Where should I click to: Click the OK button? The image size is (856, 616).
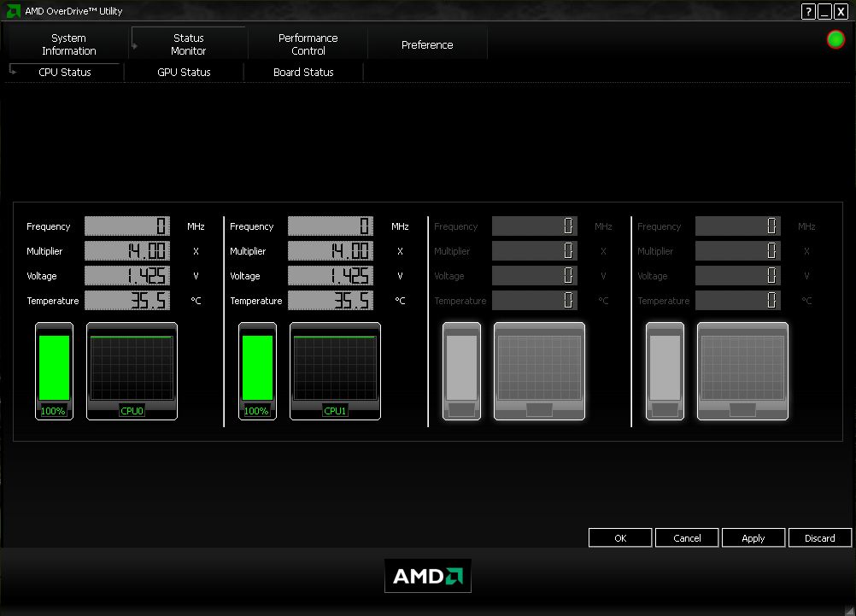(x=620, y=538)
